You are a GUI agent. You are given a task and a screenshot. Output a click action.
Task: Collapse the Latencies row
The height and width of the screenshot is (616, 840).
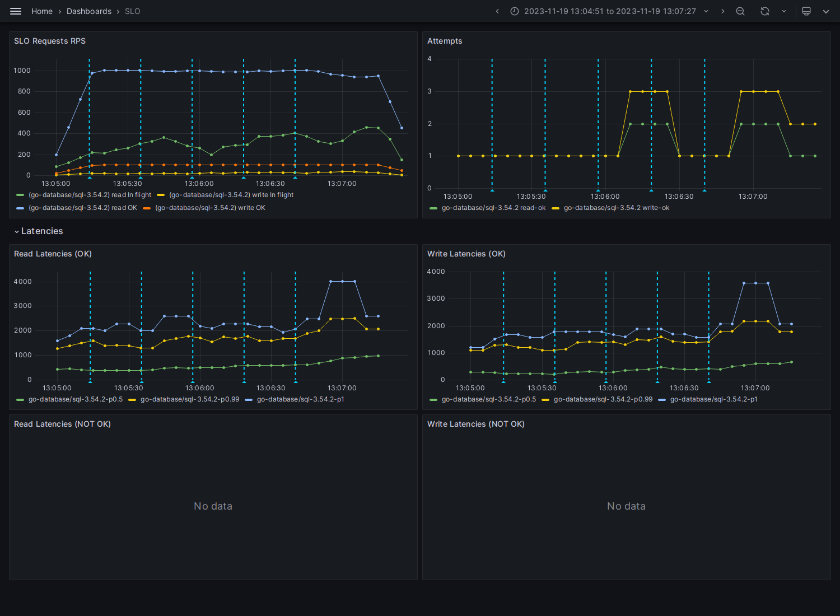point(39,231)
